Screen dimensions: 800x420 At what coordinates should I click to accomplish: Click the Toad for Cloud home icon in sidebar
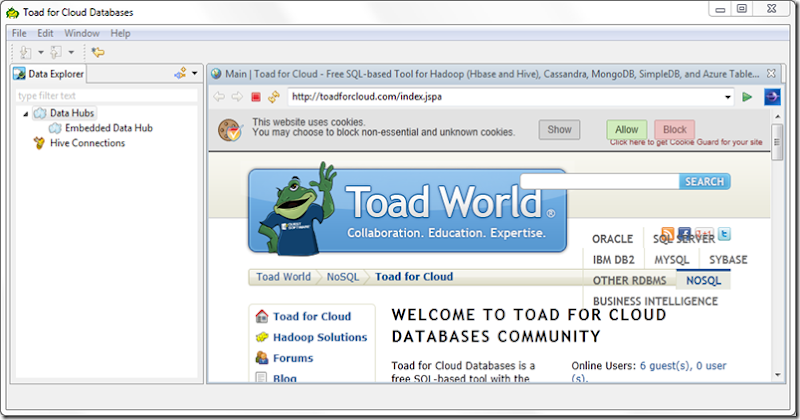click(x=262, y=316)
